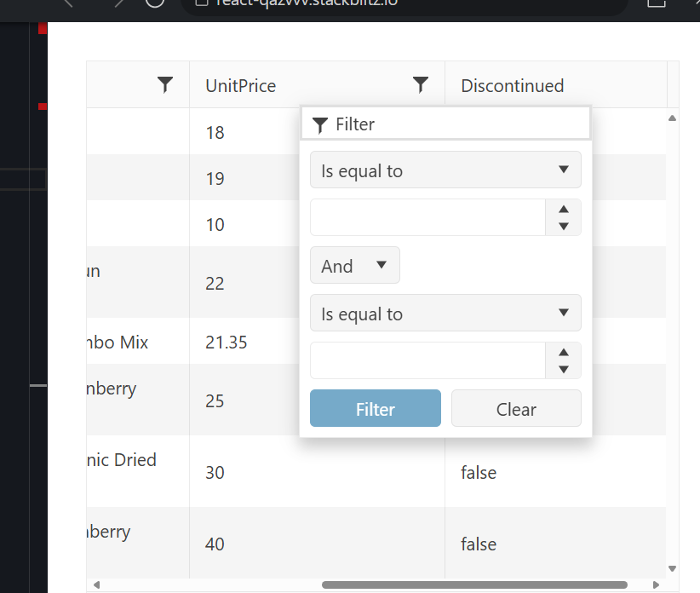Image resolution: width=700 pixels, height=593 pixels.
Task: Focus the first filter value input field
Action: [427, 217]
